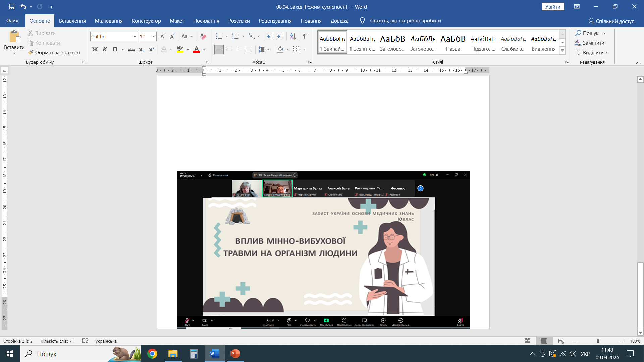This screenshot has width=644, height=362.
Task: Toggle bold formatting (Ж)
Action: [x=95, y=49]
